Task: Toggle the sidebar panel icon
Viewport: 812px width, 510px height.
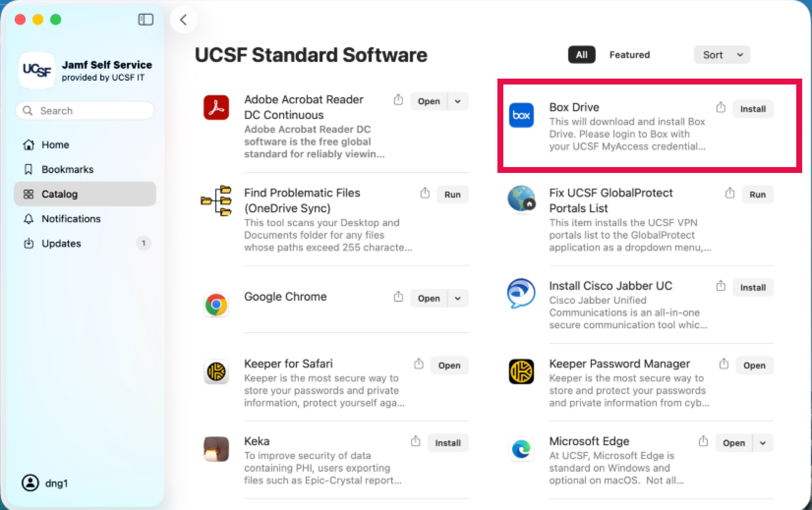Action: point(145,20)
